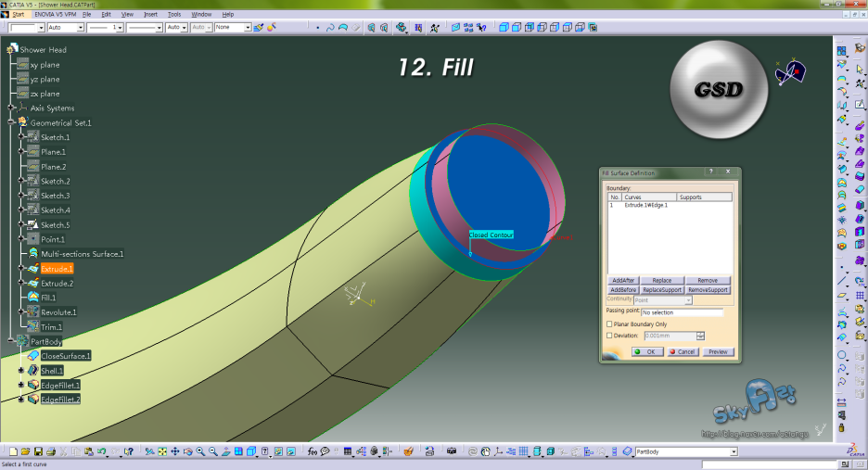Screen dimensions: 868x470
Task: Click the Fit All In icon
Action: pos(162,451)
